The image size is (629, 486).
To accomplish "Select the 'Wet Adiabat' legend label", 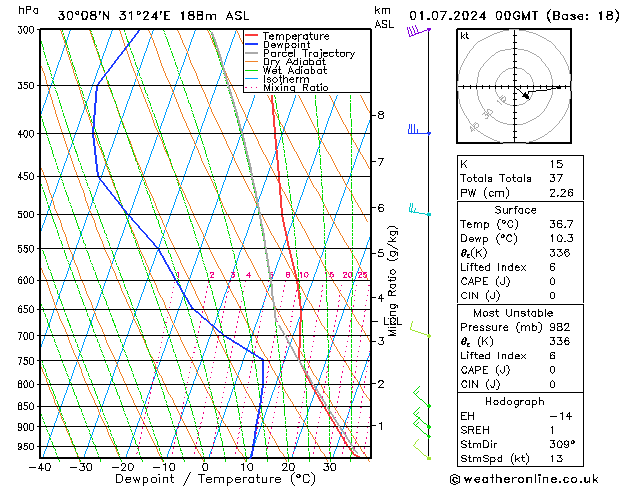I will coord(295,70).
